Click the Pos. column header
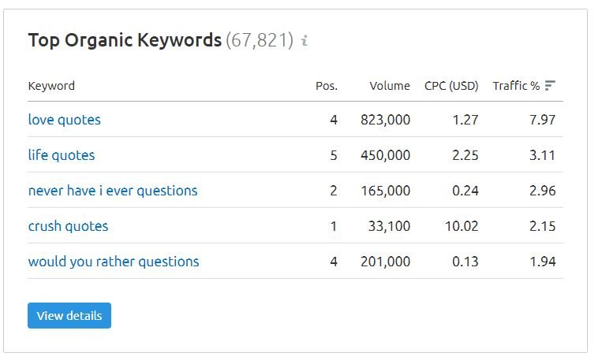Screen dimensions: 598x364 coord(327,86)
